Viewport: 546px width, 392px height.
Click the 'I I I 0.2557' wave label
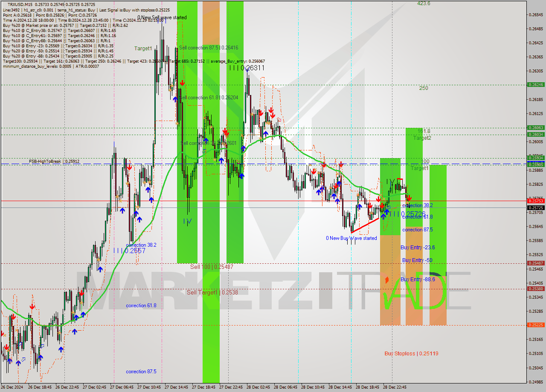click(x=129, y=251)
